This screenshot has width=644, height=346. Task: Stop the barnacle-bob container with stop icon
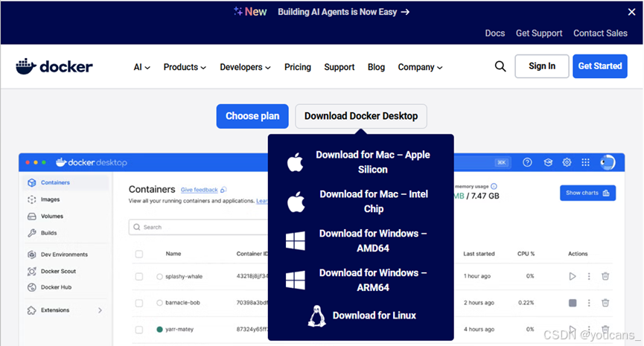[573, 303]
